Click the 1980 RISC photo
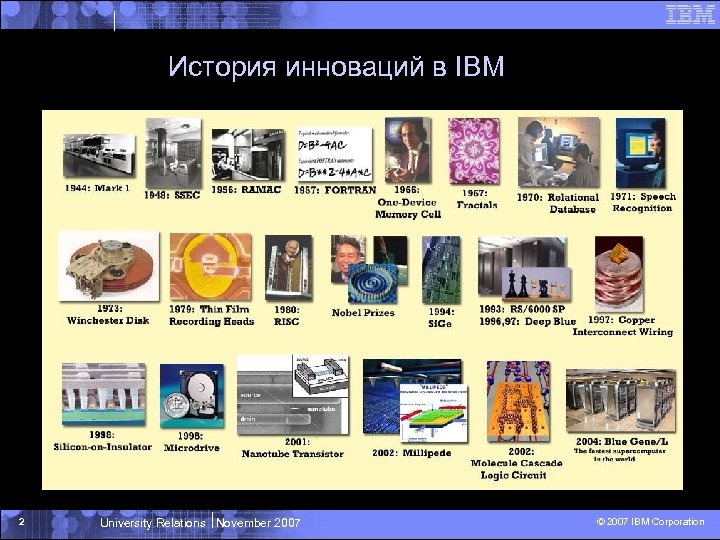The image size is (720, 540). tap(289, 268)
